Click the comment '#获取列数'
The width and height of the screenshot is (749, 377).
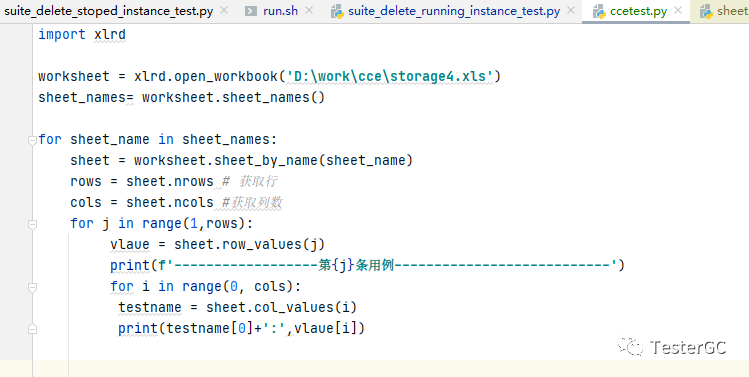click(252, 203)
